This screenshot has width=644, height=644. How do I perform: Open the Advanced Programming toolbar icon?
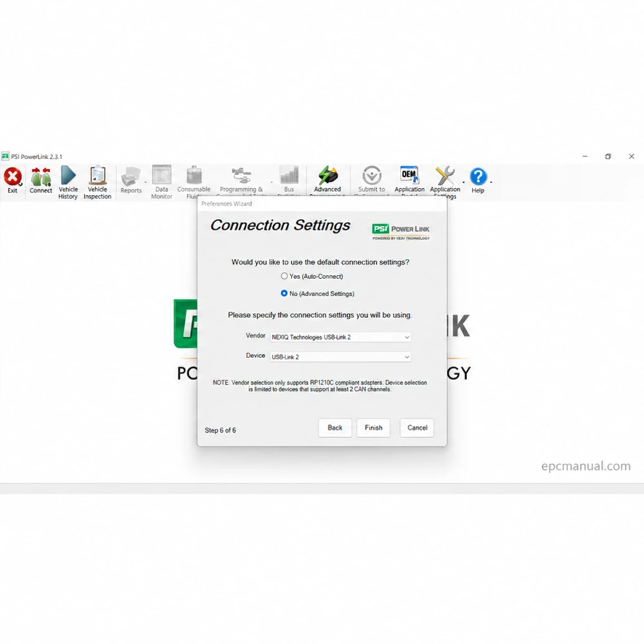coord(328,175)
